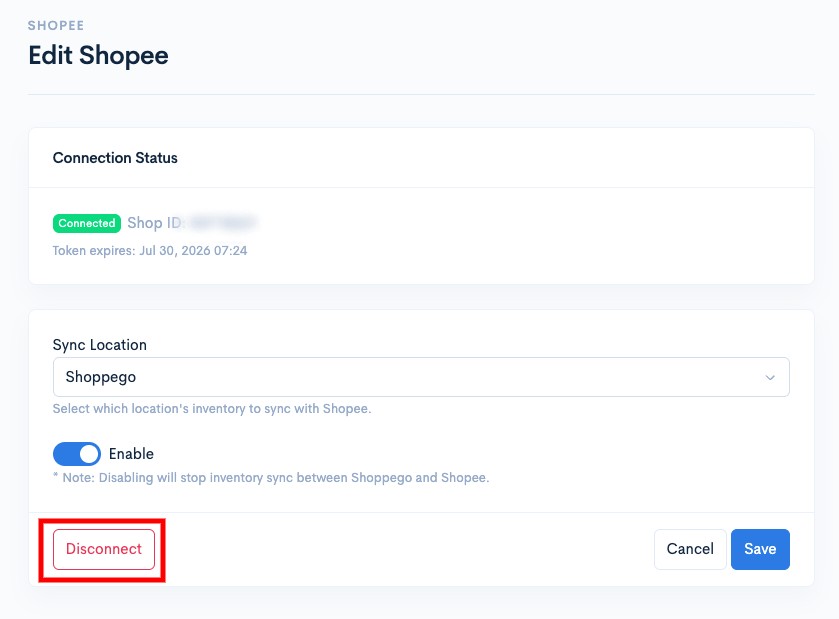
Task: Toggle the Enable switch off
Action: [x=77, y=454]
